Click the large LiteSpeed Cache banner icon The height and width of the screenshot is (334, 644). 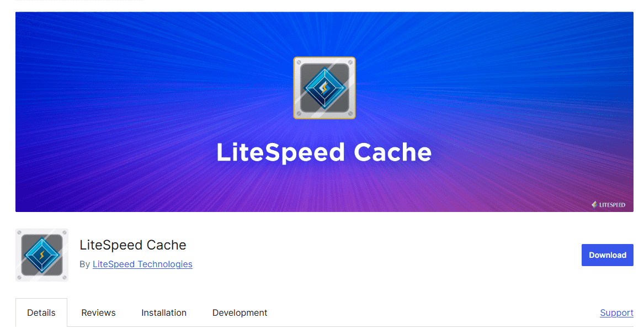tap(324, 88)
